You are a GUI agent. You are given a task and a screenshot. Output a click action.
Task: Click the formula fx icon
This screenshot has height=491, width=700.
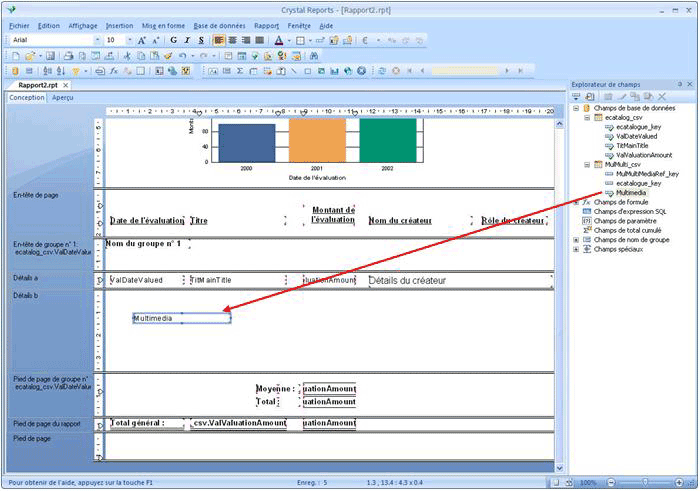pyautogui.click(x=114, y=71)
